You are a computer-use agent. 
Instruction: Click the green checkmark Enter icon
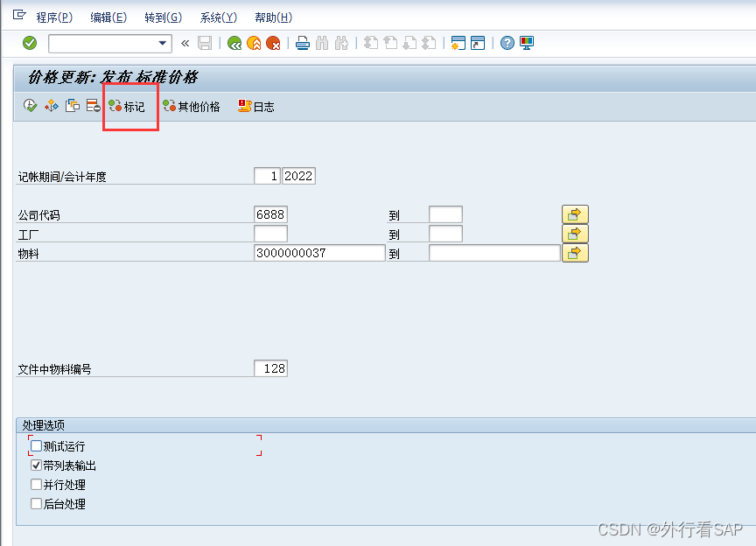[x=30, y=43]
